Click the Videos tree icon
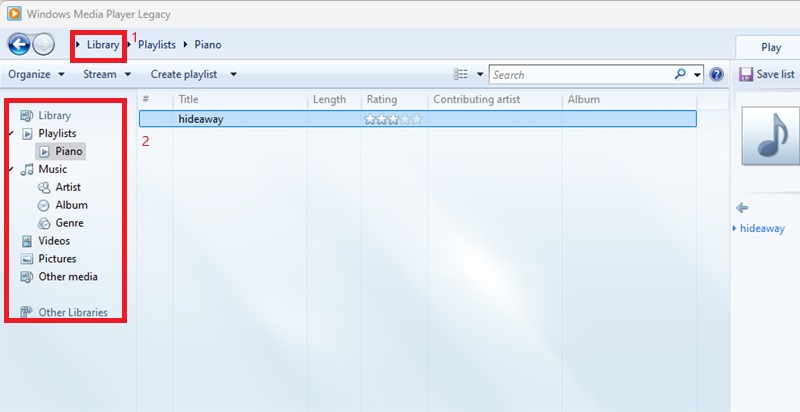This screenshot has height=412, width=800. [27, 241]
